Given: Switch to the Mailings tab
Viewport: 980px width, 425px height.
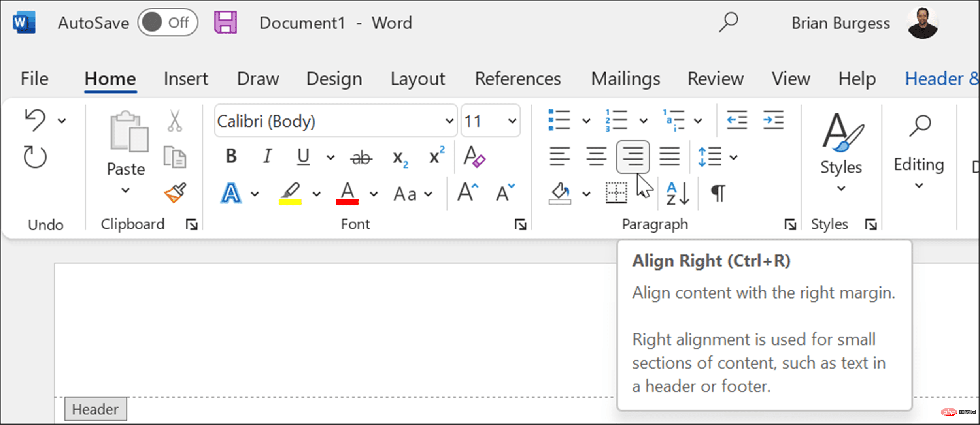Looking at the screenshot, I should pos(625,79).
